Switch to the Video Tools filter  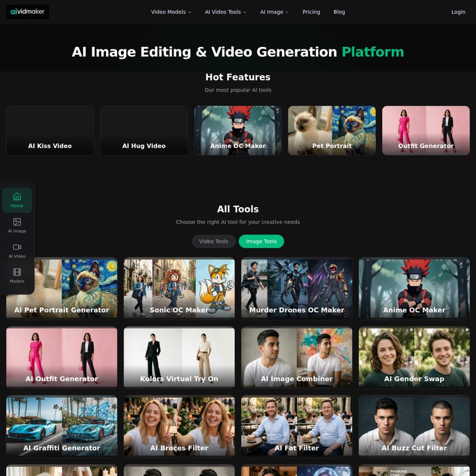coord(214,242)
